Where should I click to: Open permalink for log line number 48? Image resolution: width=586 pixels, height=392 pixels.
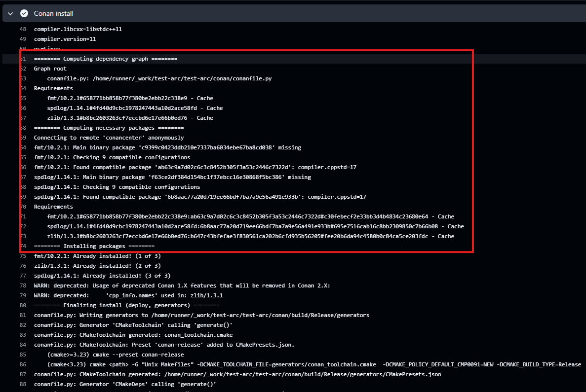pyautogui.click(x=23, y=29)
